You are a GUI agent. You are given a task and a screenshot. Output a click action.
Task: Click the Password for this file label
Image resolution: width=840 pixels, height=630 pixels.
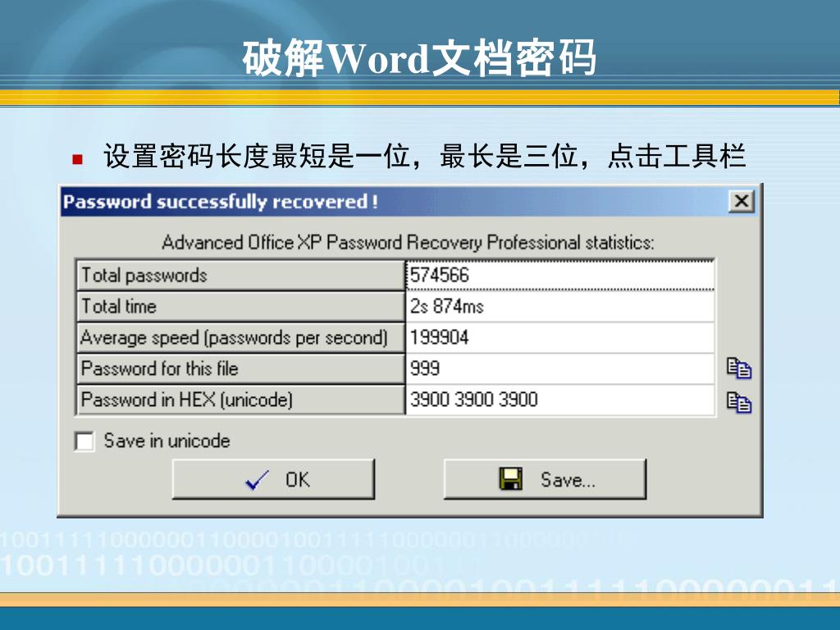tap(240, 368)
